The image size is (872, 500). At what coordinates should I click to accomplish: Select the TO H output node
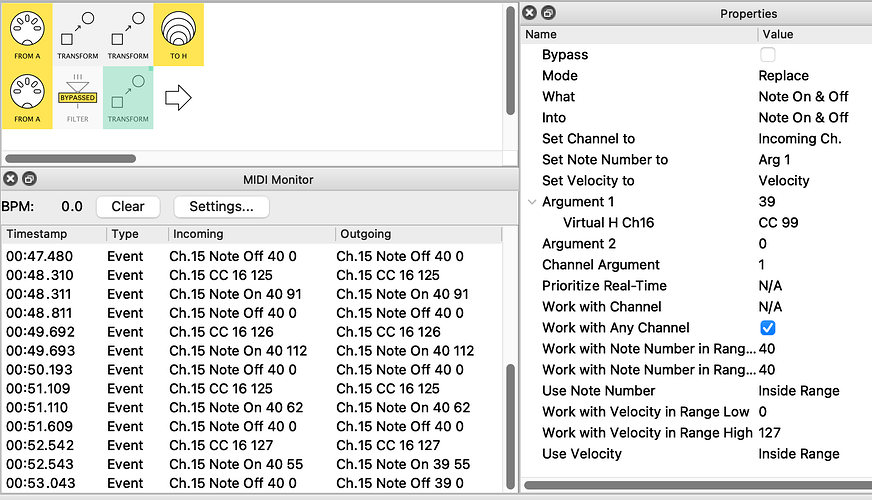click(178, 33)
